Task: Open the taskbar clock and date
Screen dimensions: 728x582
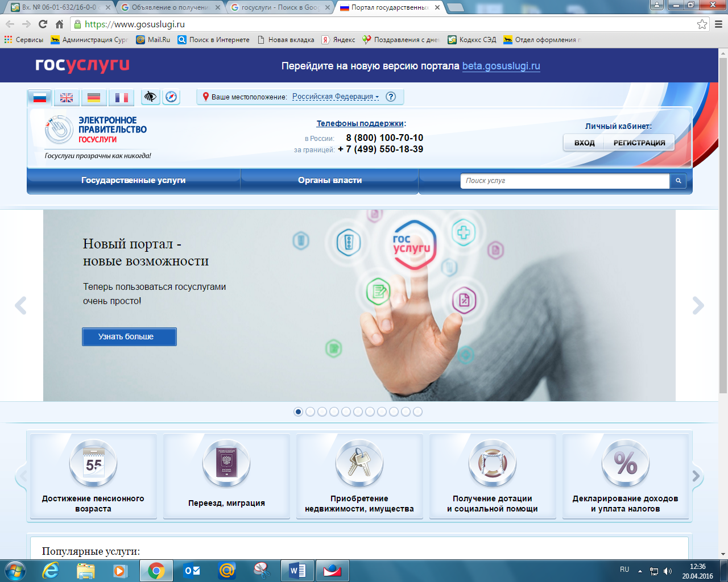Action: (697, 571)
